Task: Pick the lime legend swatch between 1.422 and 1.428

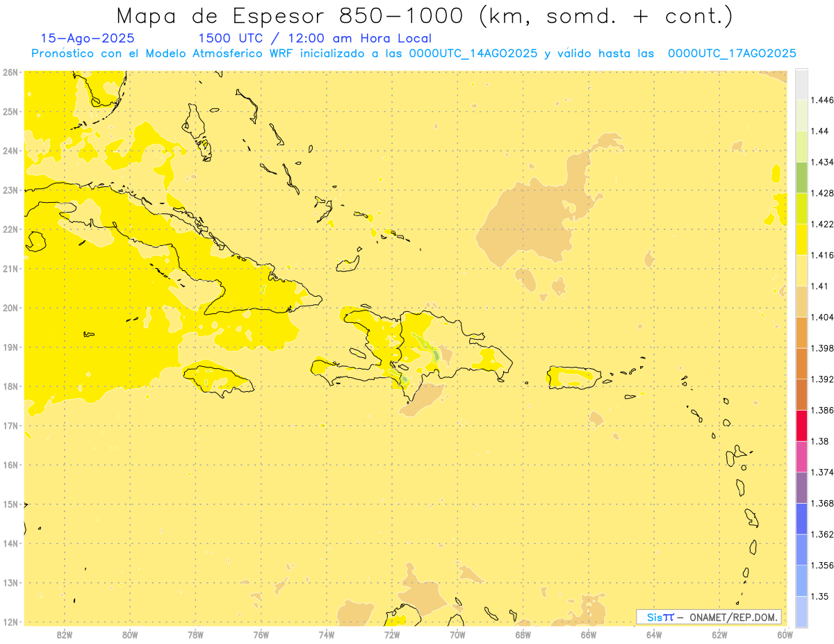Action: (x=801, y=208)
